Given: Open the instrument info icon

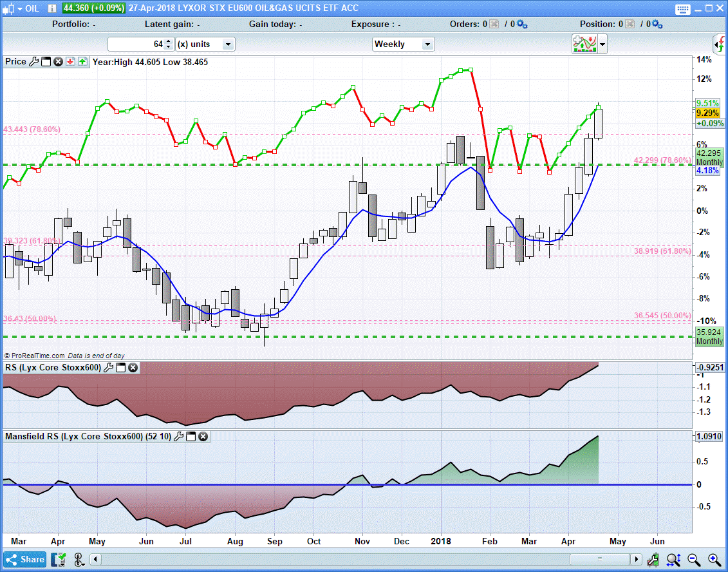Looking at the screenshot, I should [x=52, y=8].
